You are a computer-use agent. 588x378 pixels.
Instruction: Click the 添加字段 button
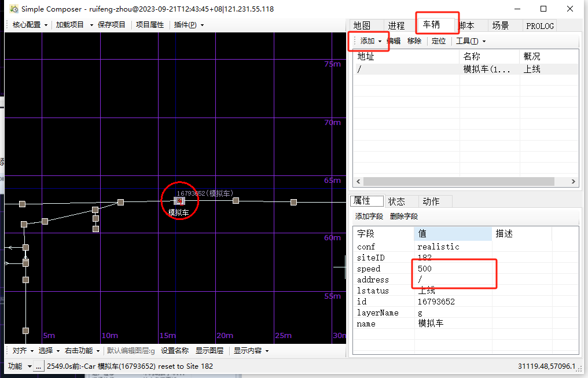[x=369, y=216]
